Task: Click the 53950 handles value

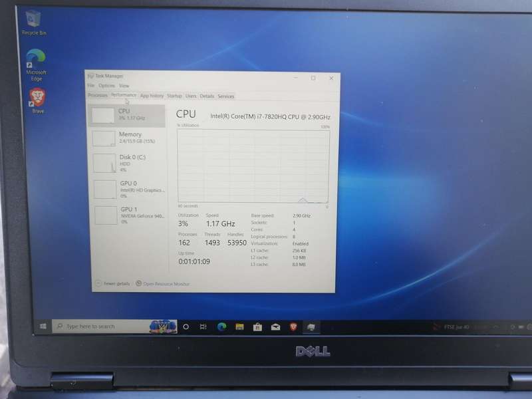Action: [237, 243]
